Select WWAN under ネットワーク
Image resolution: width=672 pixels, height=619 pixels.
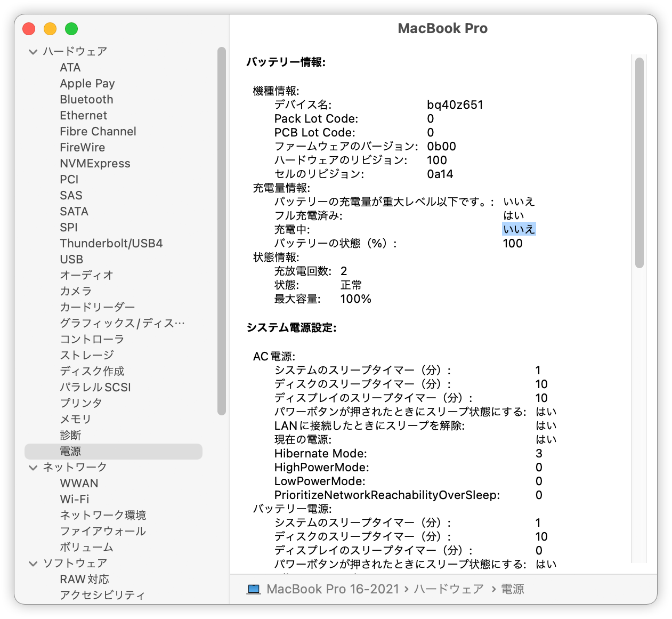(x=79, y=484)
